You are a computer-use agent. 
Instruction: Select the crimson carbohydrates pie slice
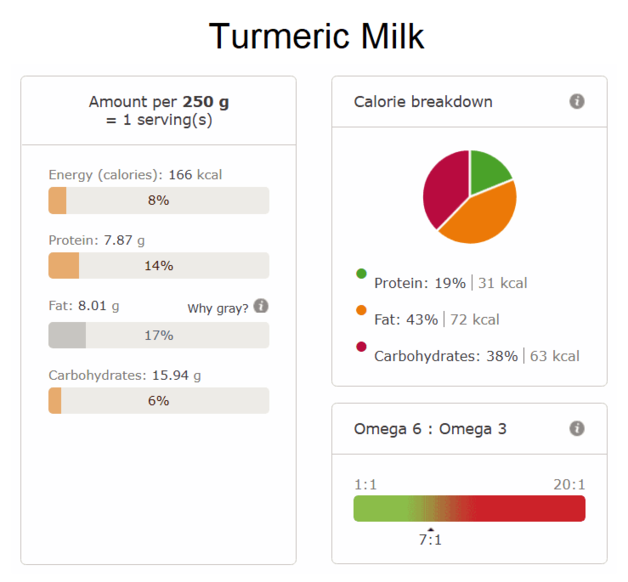click(445, 188)
